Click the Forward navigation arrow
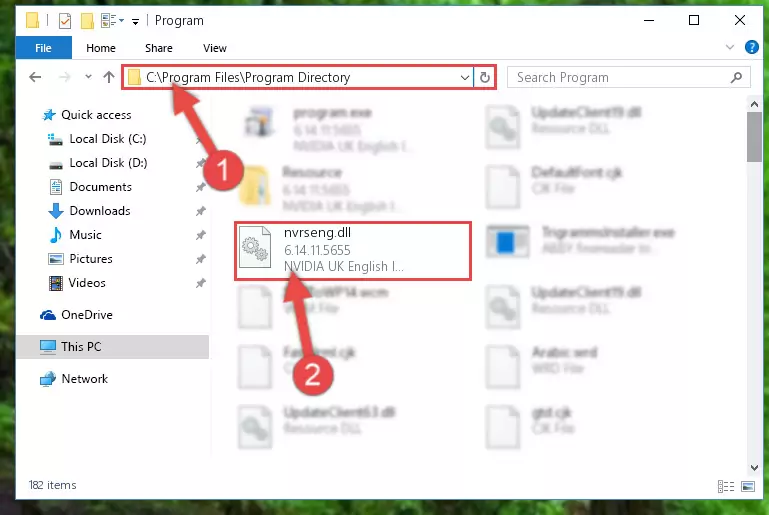 pyautogui.click(x=64, y=77)
